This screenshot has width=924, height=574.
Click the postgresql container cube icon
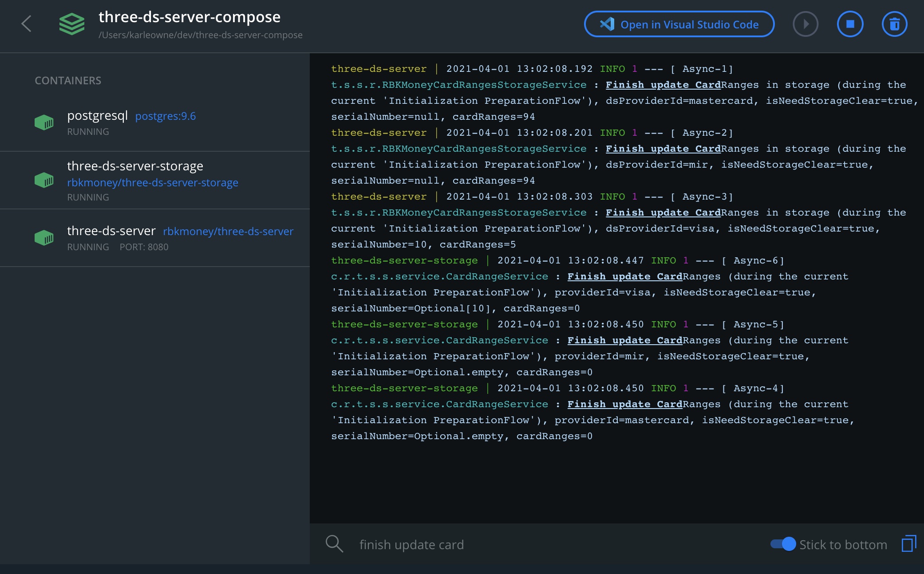point(44,122)
